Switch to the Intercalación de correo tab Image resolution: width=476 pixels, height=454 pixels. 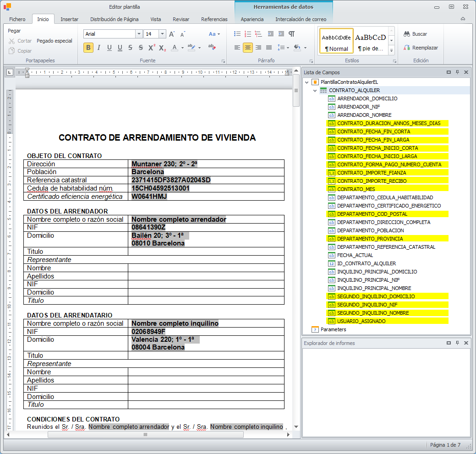(x=301, y=19)
